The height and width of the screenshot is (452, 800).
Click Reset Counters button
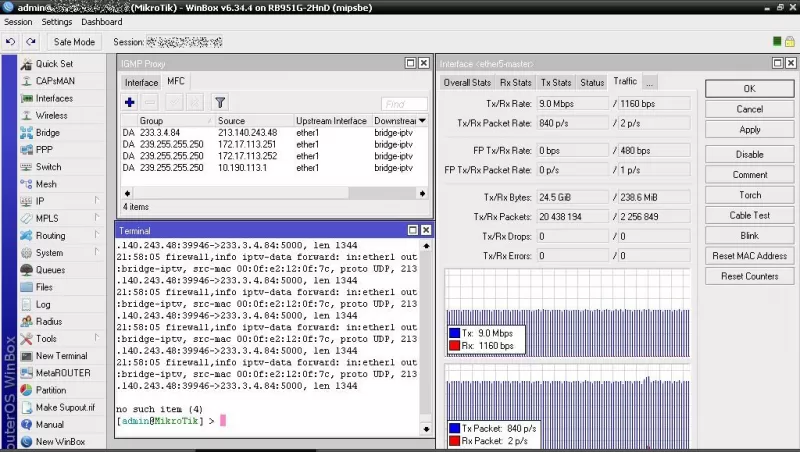[x=749, y=276]
